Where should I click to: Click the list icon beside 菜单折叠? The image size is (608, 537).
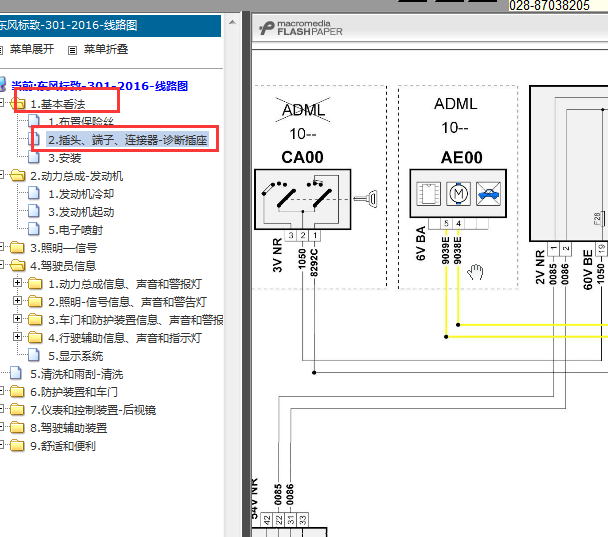(x=73, y=50)
